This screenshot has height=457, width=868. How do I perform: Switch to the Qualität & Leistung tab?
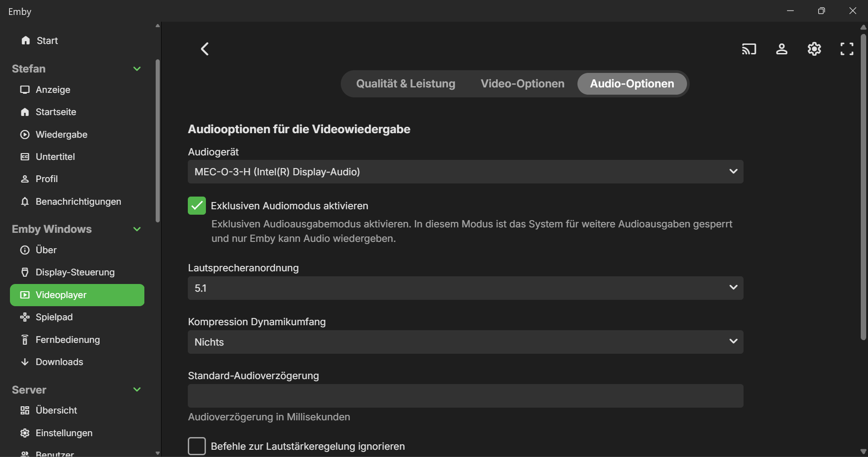point(405,84)
